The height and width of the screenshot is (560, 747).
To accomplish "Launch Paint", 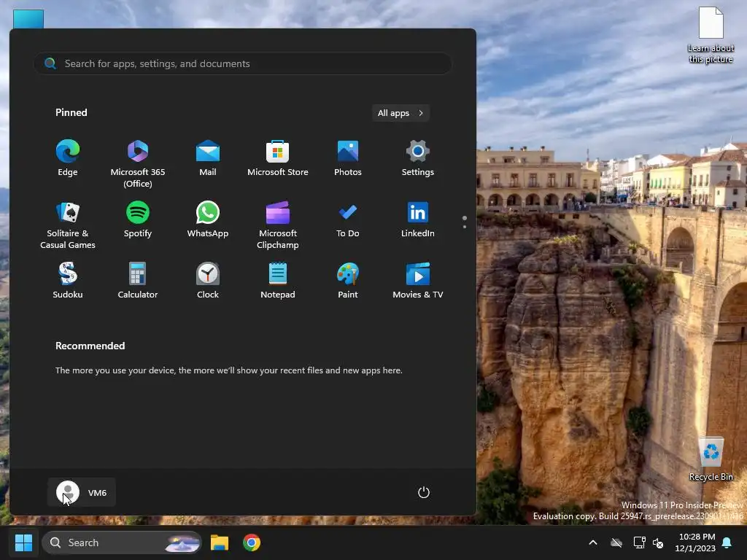I will coord(348,281).
